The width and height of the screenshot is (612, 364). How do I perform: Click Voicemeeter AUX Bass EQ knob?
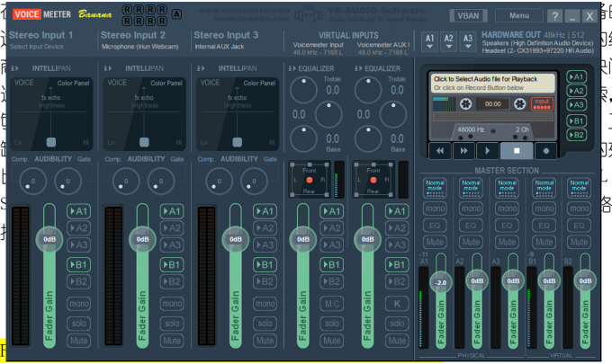(368, 138)
